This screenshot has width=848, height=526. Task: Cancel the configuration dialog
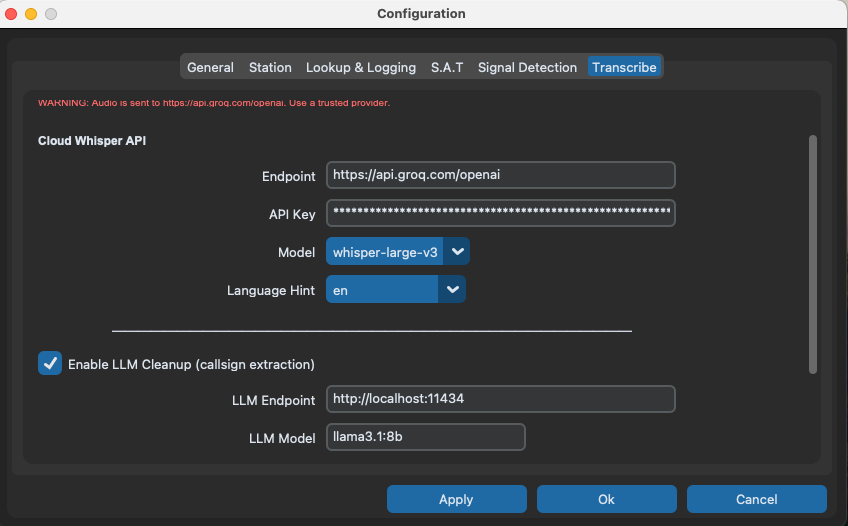[x=757, y=499]
